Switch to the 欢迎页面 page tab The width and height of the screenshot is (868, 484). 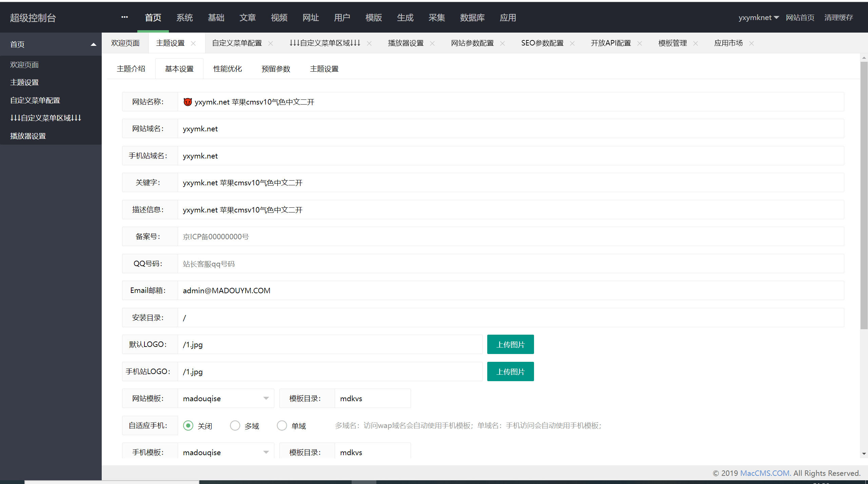125,43
